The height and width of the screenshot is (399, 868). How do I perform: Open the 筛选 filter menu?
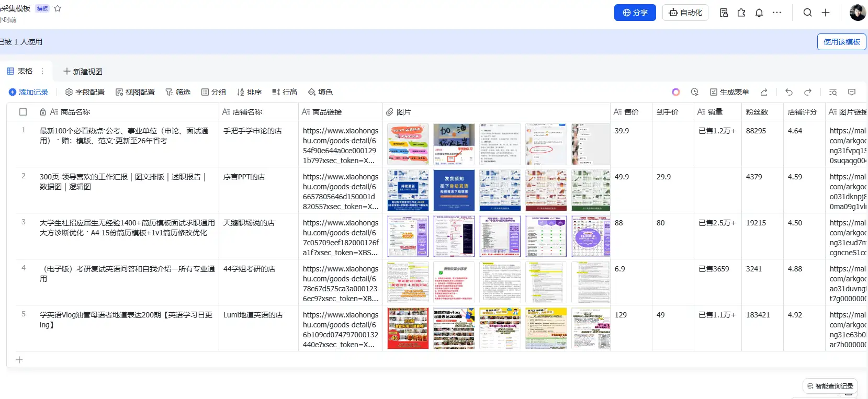pyautogui.click(x=178, y=92)
